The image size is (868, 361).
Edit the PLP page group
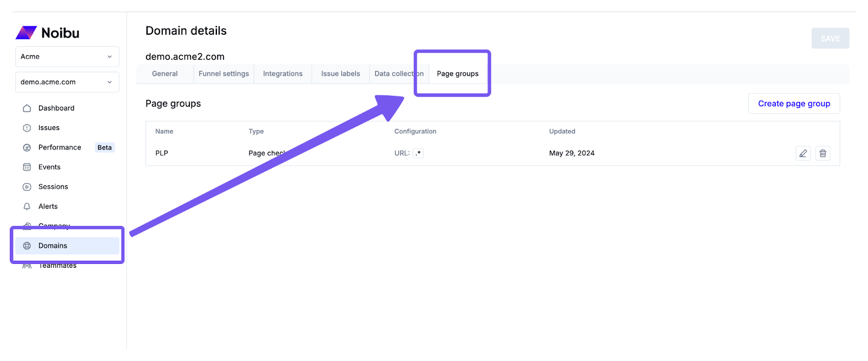[x=803, y=153]
